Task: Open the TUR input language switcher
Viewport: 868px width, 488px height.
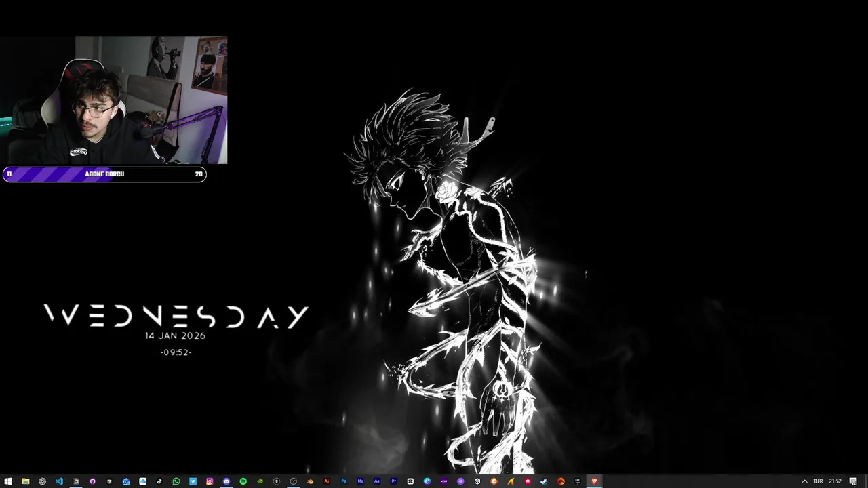Action: (x=818, y=481)
